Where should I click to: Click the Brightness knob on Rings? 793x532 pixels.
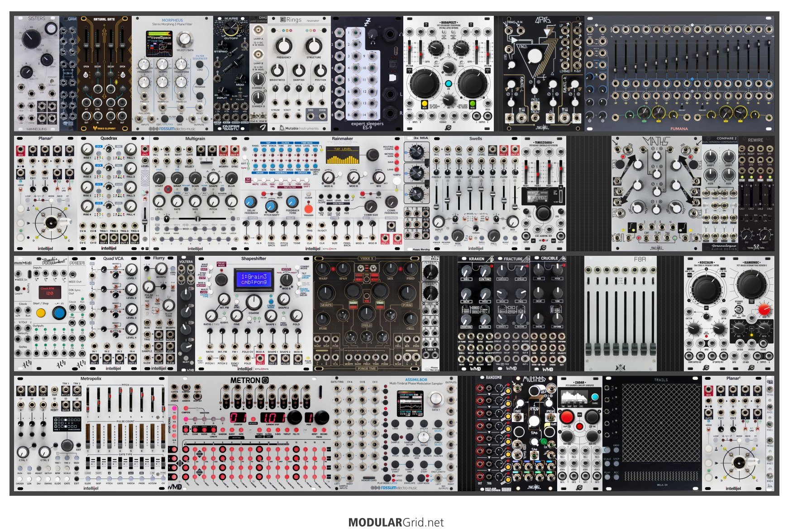277,71
